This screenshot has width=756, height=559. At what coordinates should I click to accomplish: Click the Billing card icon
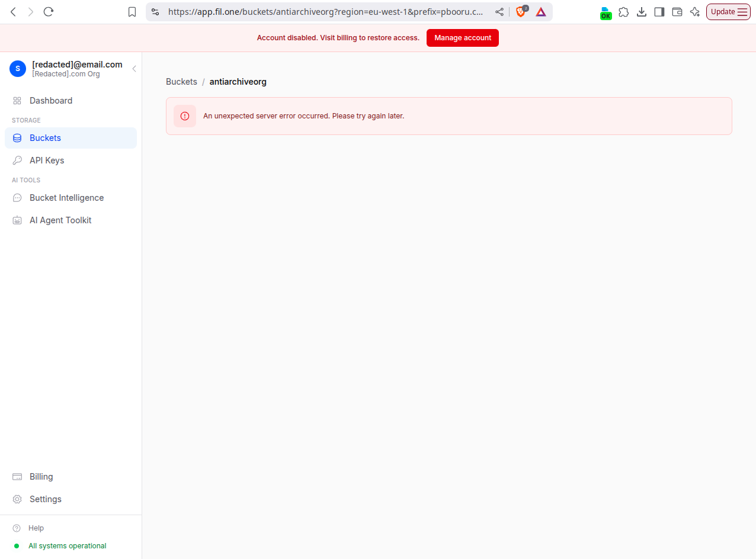17,477
